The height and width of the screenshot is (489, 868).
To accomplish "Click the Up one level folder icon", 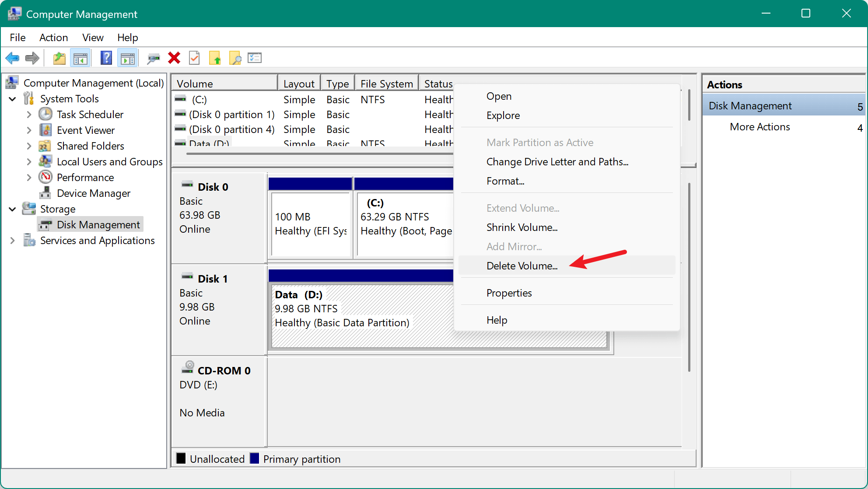I will (59, 58).
